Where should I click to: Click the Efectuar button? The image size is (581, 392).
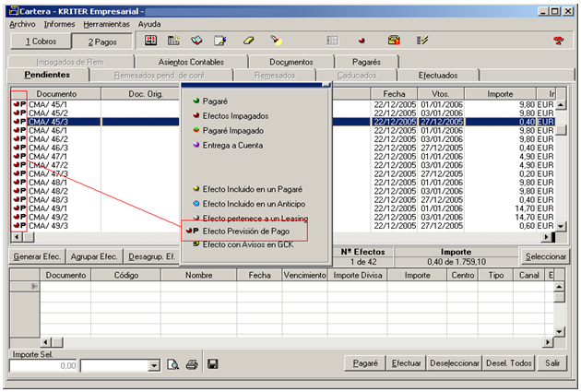coord(406,363)
